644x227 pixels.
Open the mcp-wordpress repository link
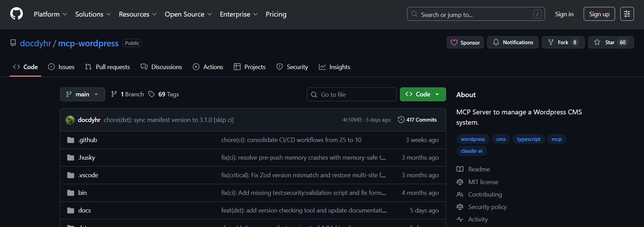(x=88, y=43)
